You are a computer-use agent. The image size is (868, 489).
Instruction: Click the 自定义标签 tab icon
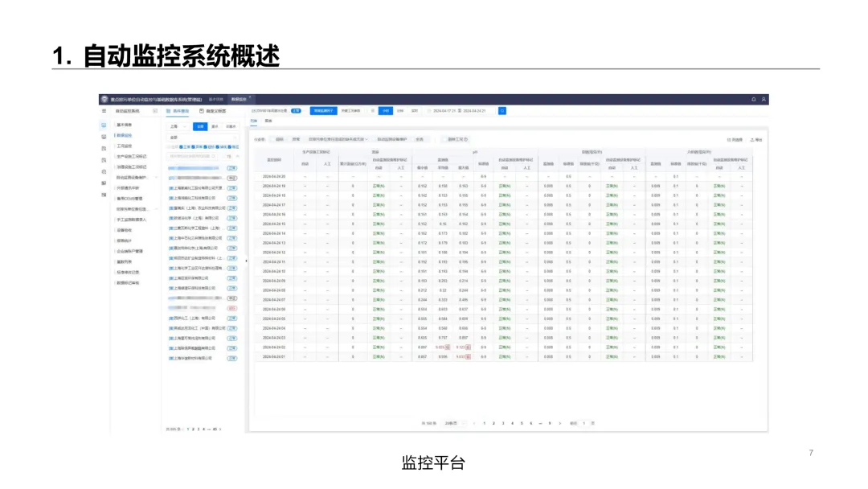click(x=202, y=111)
